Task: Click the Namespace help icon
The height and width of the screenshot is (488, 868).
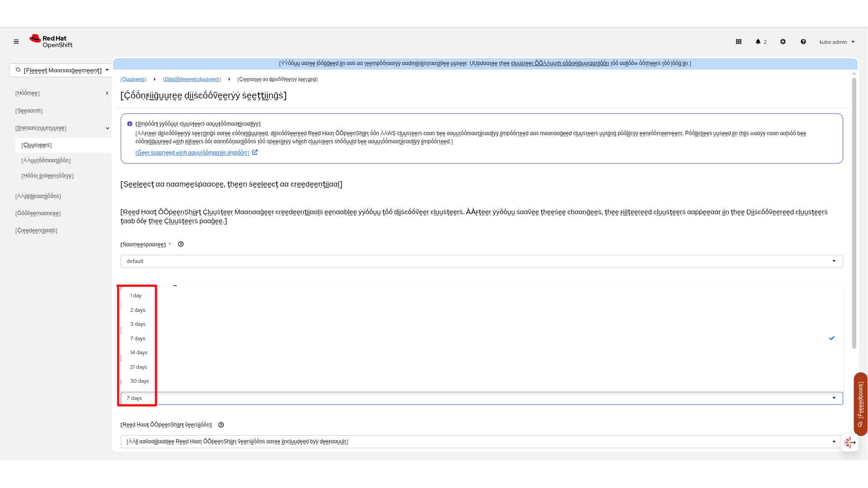Action: coord(181,244)
